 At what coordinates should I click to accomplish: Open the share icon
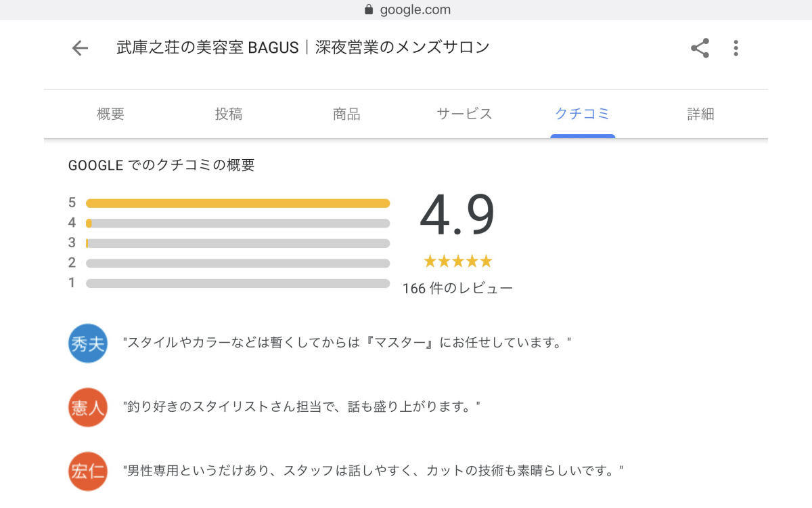click(700, 48)
